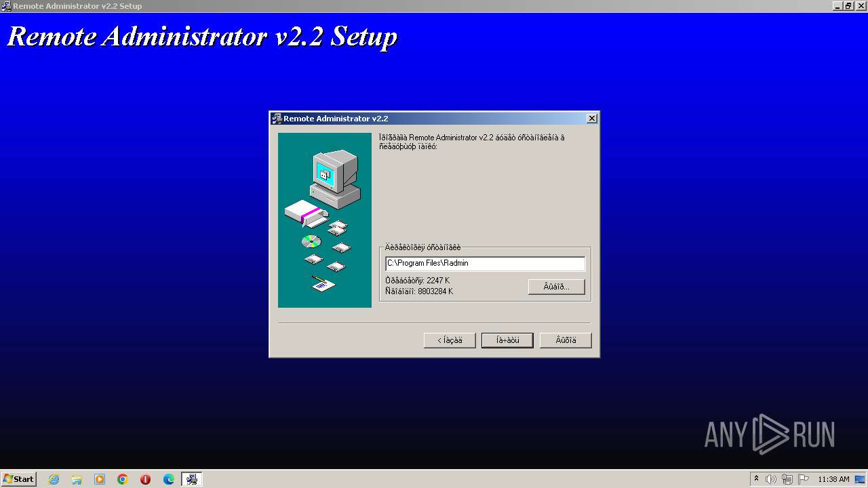Click the Next button in setup dialog
This screenshot has height=488, width=868.
point(507,340)
